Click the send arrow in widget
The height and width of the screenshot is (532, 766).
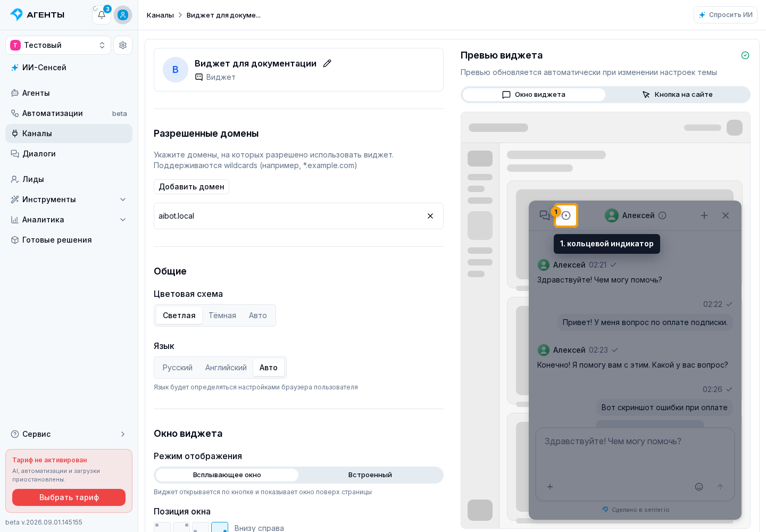(x=720, y=487)
